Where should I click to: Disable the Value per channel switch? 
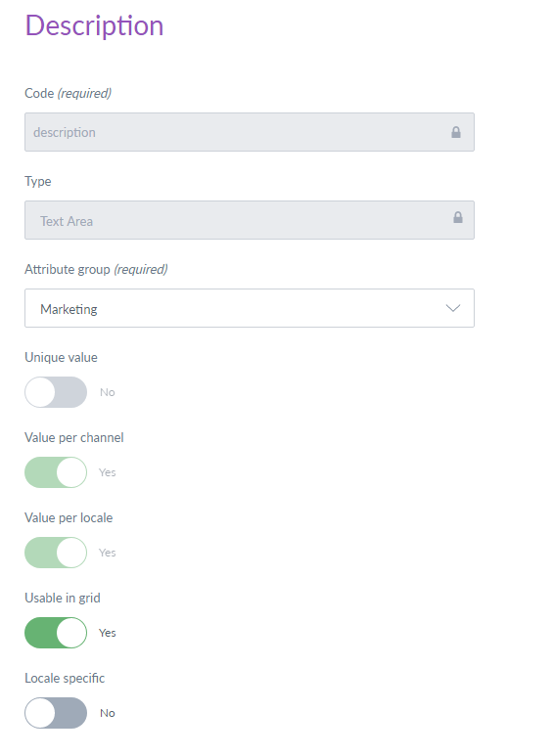coord(56,472)
